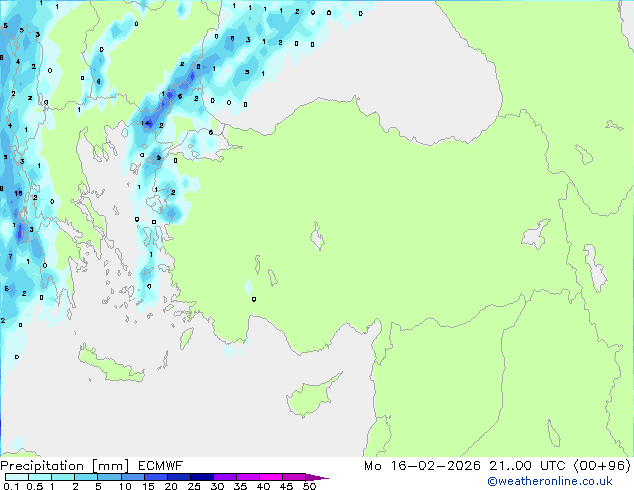
Task: Click the 0.5–1 mm legend color swatch
Action: (40, 477)
